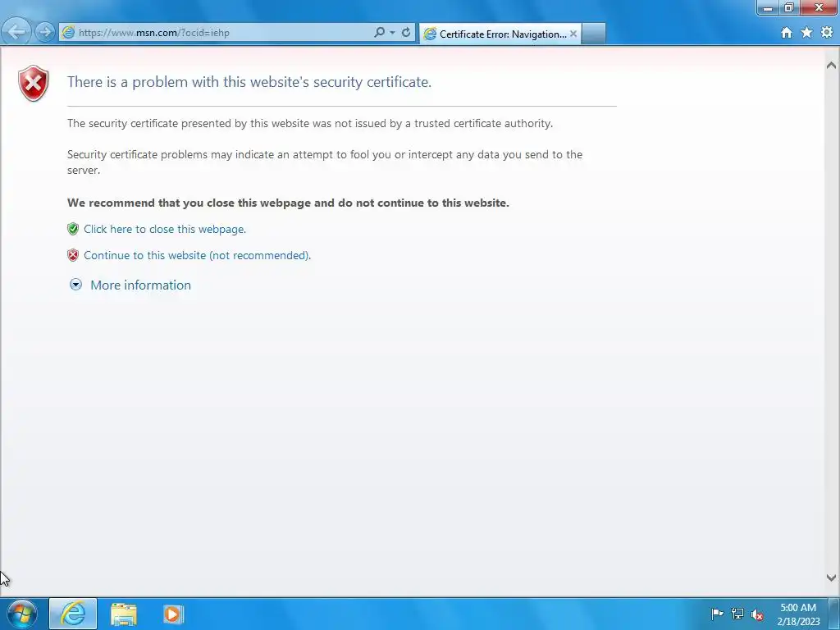This screenshot has height=630, width=840.
Task: Click the red shield error icon
Action: [33, 83]
